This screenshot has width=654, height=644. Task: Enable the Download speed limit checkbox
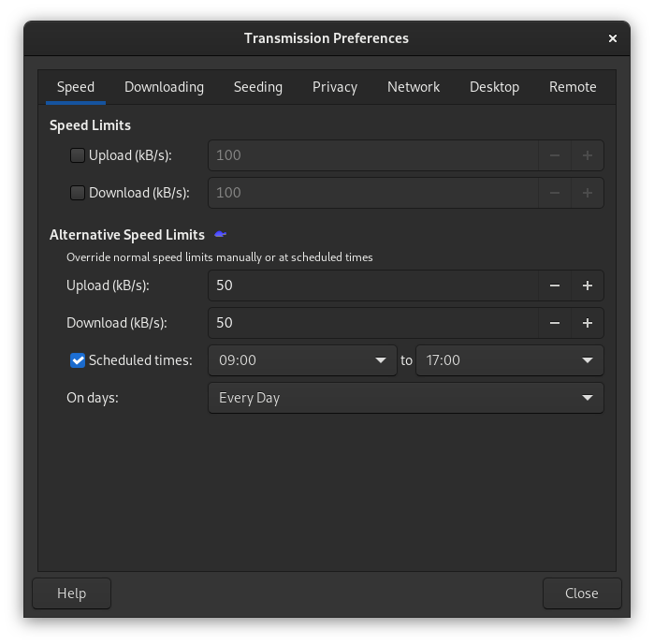coord(78,193)
